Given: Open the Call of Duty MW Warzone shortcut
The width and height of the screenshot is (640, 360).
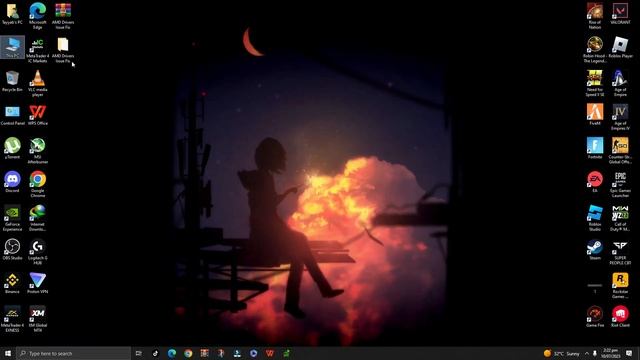Looking at the screenshot, I should point(620,218).
